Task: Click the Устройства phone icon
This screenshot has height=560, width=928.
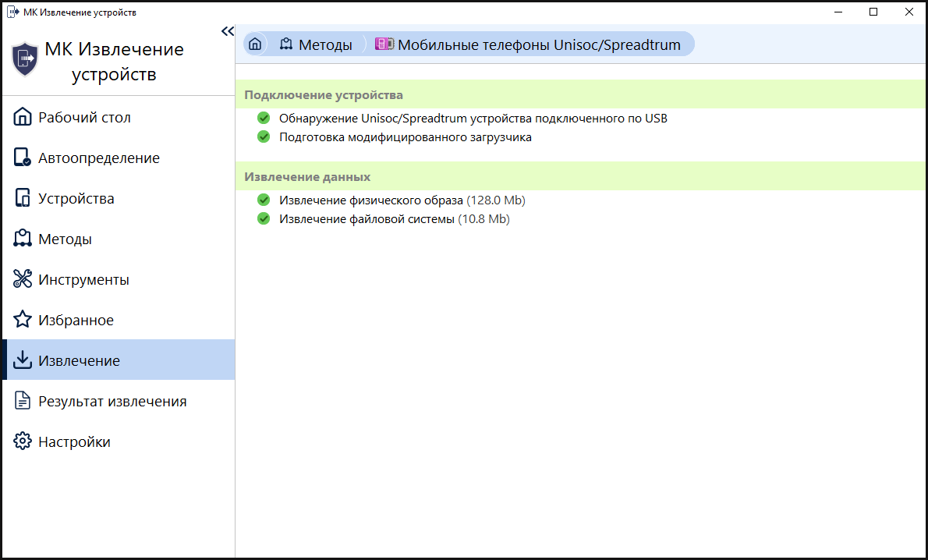Action: point(23,199)
